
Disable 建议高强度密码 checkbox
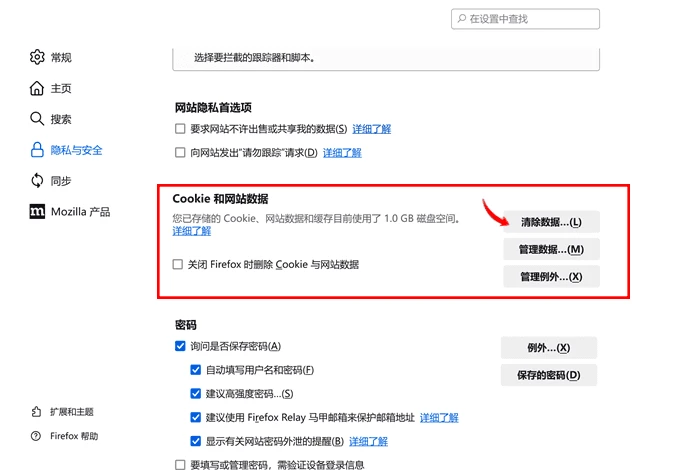tap(196, 394)
